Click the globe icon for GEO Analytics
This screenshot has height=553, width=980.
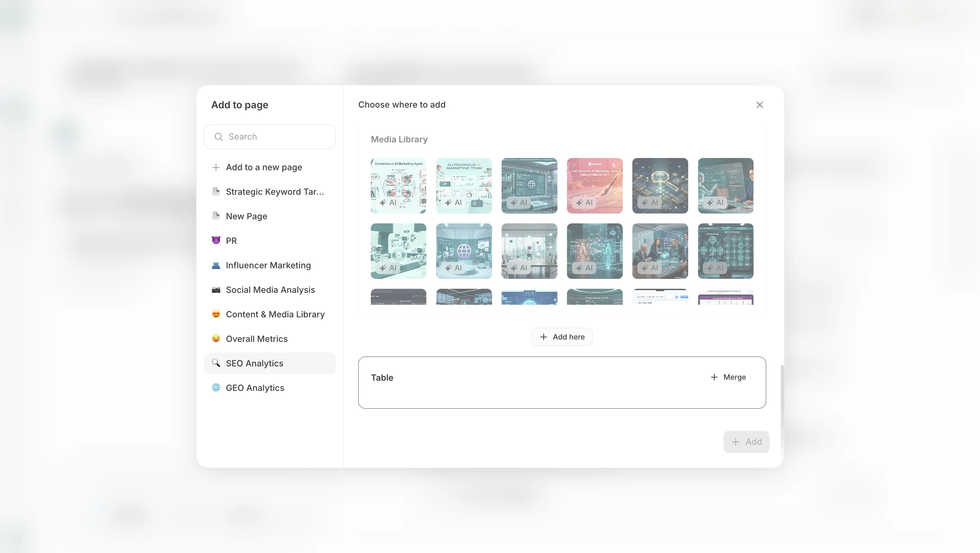(x=216, y=388)
